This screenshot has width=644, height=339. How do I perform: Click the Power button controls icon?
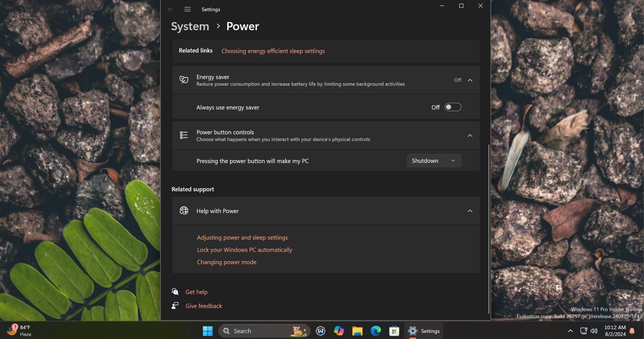pyautogui.click(x=184, y=135)
